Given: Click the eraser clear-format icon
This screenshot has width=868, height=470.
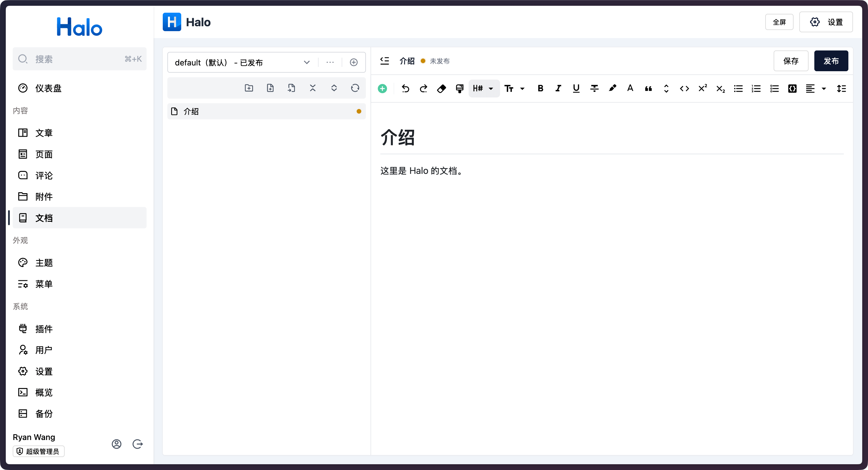Looking at the screenshot, I should click(x=442, y=89).
